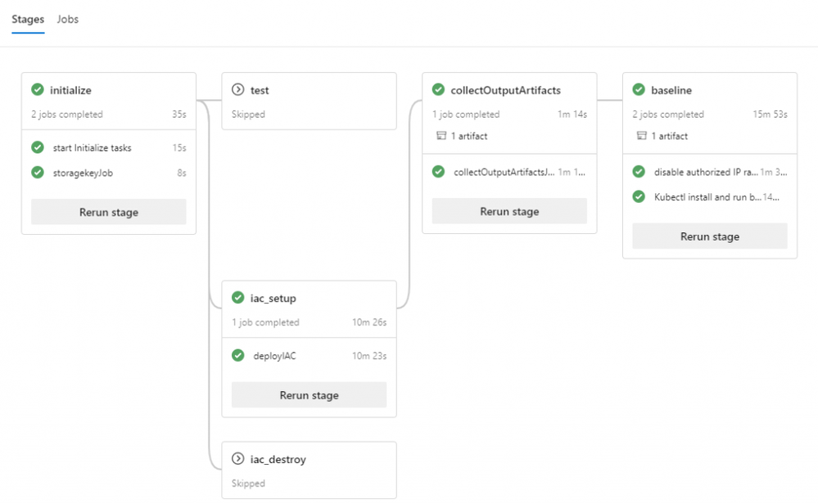Click the green check icon beside baseline
This screenshot has height=504, width=818.
point(639,90)
